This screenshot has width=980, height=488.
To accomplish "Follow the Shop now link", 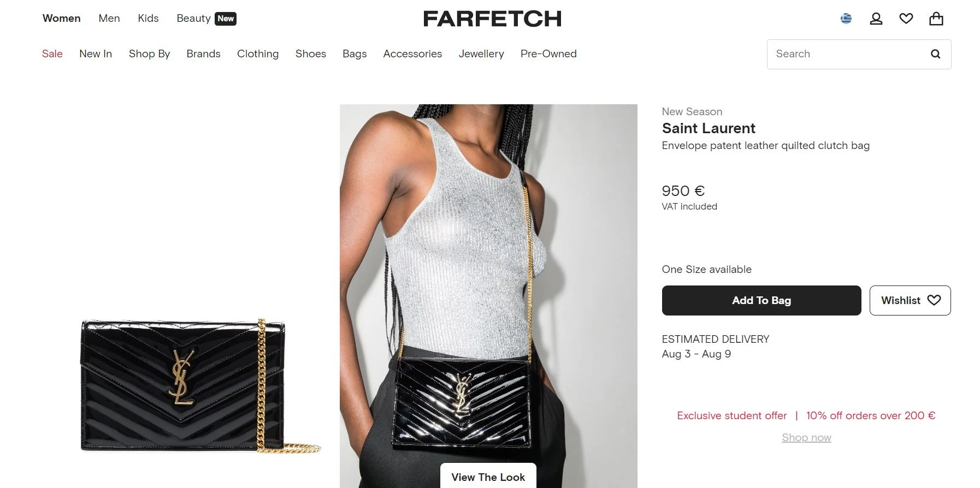I will (806, 437).
